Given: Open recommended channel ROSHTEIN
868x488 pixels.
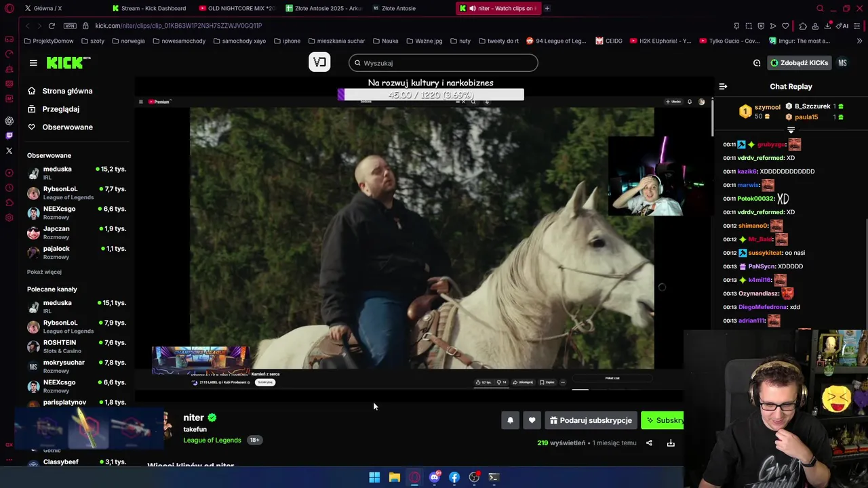Looking at the screenshot, I should click(x=77, y=346).
